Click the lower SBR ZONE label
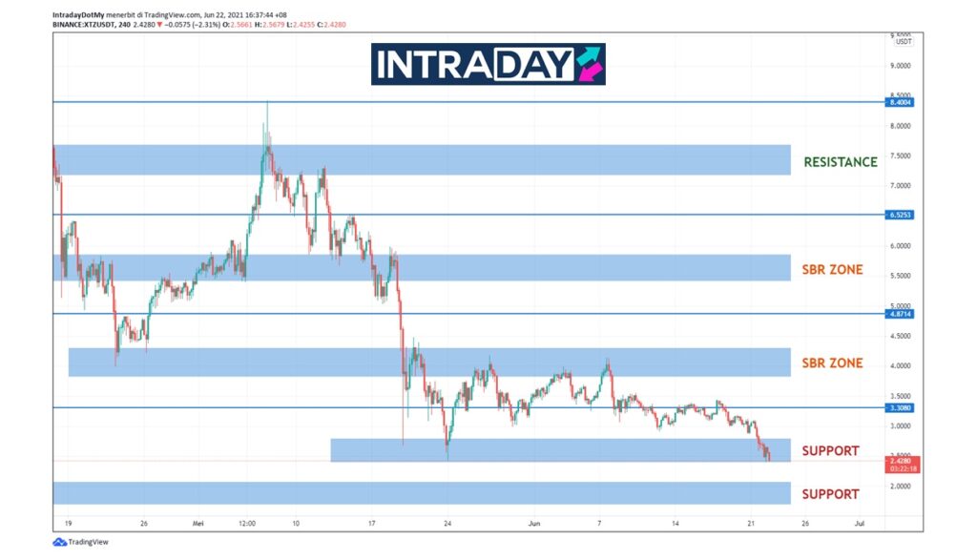Screen dimensions: 977x560 pos(832,363)
